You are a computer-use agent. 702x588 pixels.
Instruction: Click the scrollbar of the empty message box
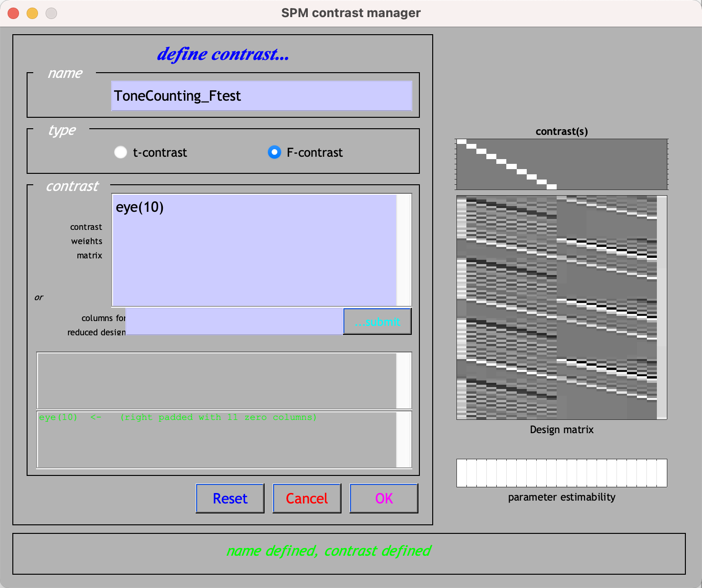coord(404,380)
